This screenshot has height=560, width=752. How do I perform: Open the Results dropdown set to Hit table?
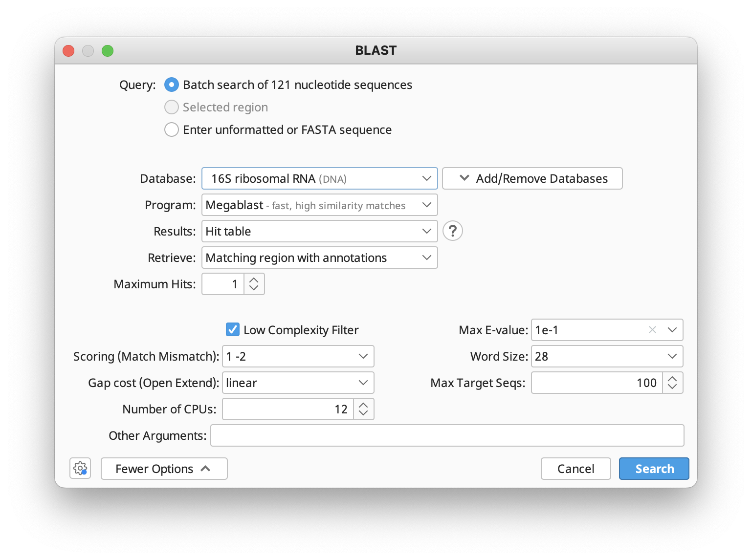320,231
